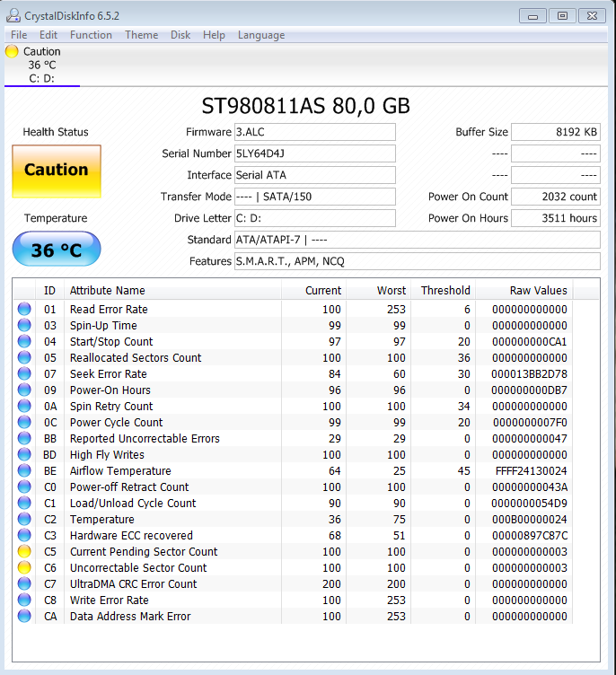Click the Raw Values column header

coord(524,291)
